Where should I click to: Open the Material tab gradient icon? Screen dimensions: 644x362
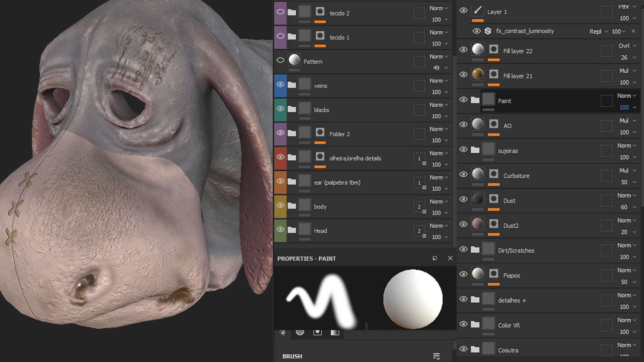tap(335, 332)
